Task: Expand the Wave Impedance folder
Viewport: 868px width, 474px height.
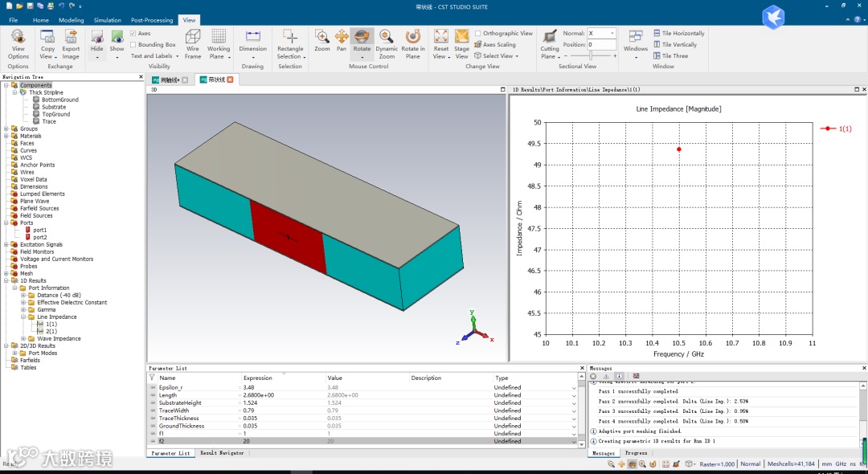Action: tap(23, 338)
